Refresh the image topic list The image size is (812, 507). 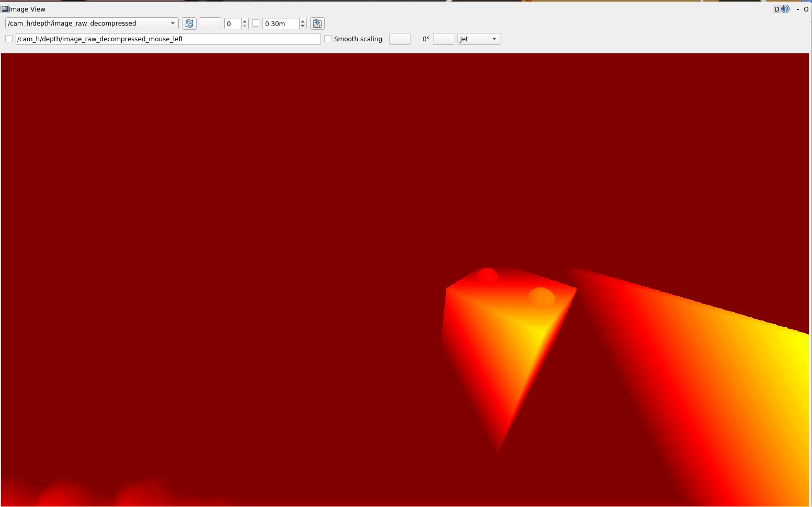[189, 24]
